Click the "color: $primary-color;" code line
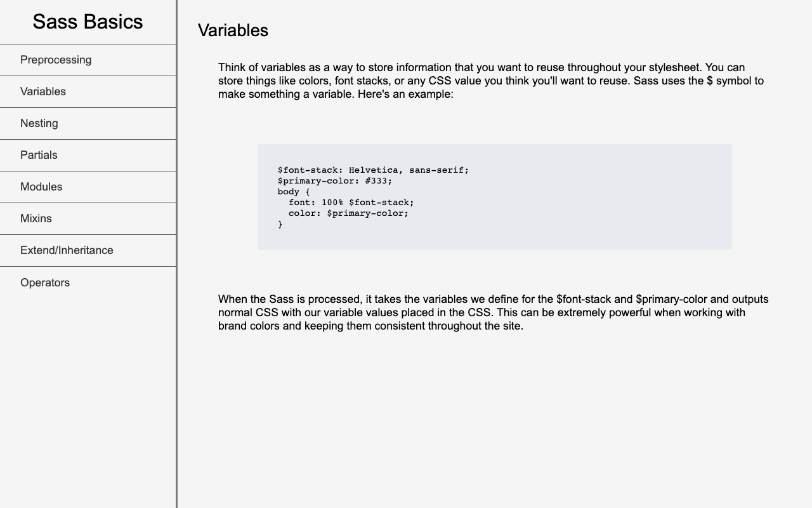The width and height of the screenshot is (812, 508). (x=348, y=213)
